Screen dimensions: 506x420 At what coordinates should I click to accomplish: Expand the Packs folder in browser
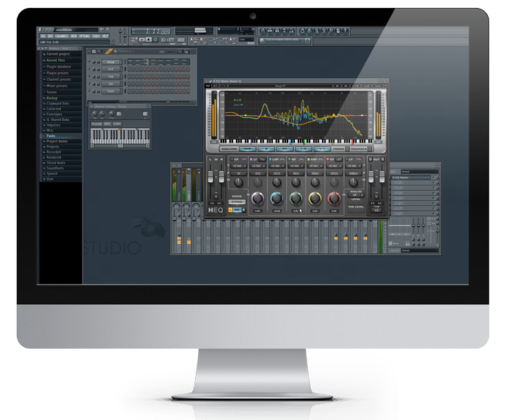point(51,135)
